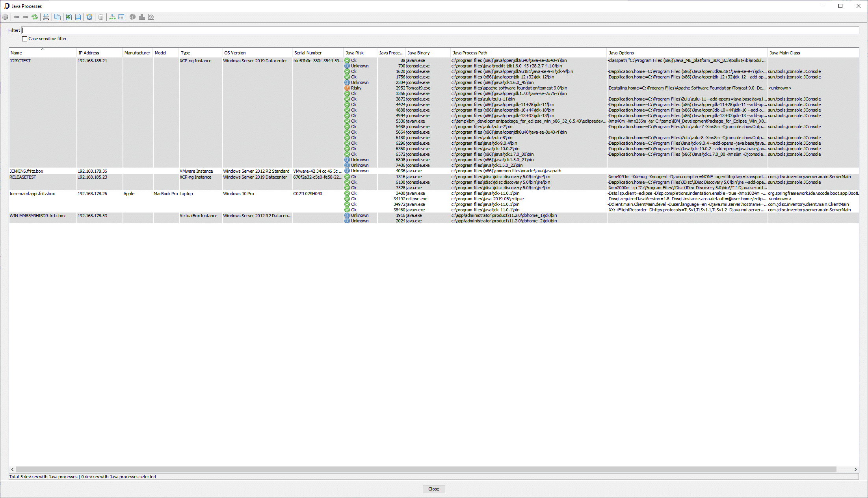
Task: Click the Close button
Action: point(433,489)
